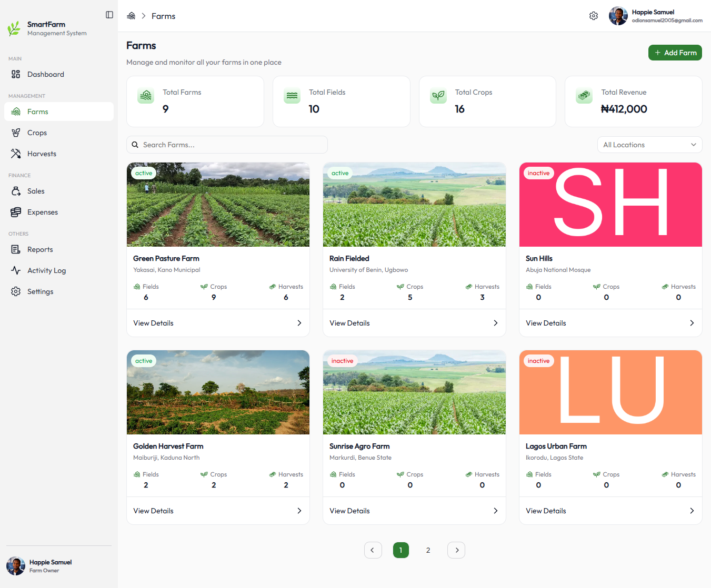Click the magnifier icon in the search box
The height and width of the screenshot is (588, 711).
(135, 145)
